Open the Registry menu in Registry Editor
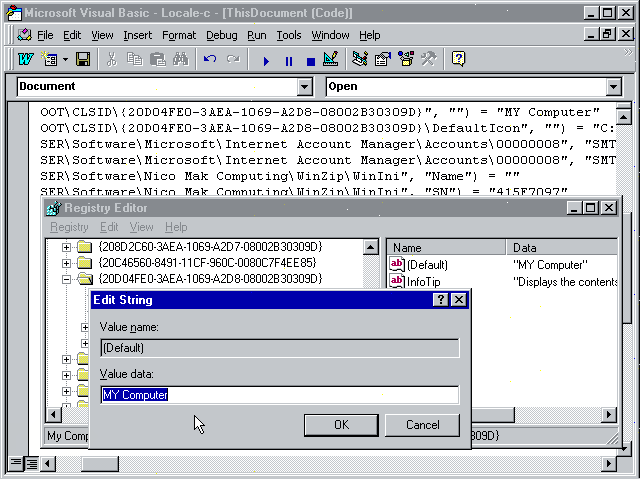 69,227
